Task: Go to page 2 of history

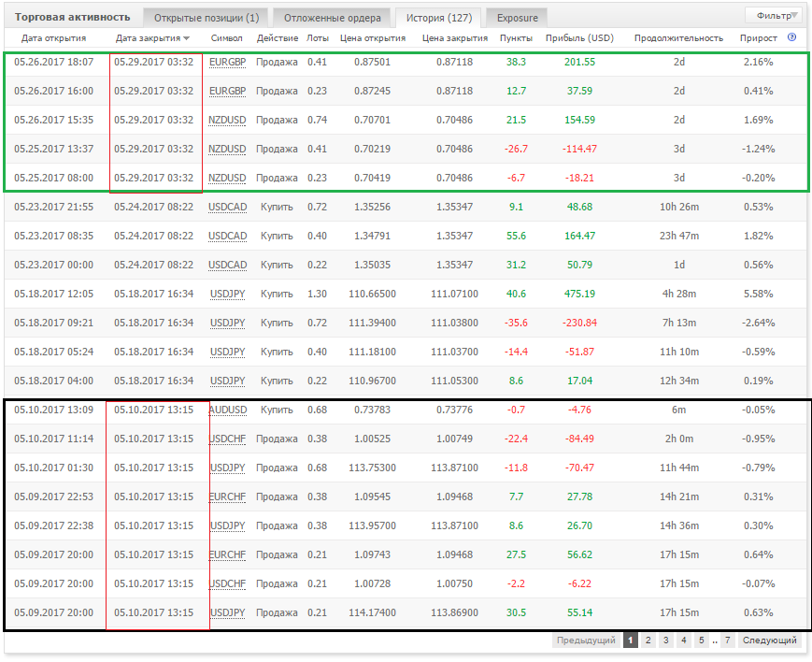Action: 648,640
